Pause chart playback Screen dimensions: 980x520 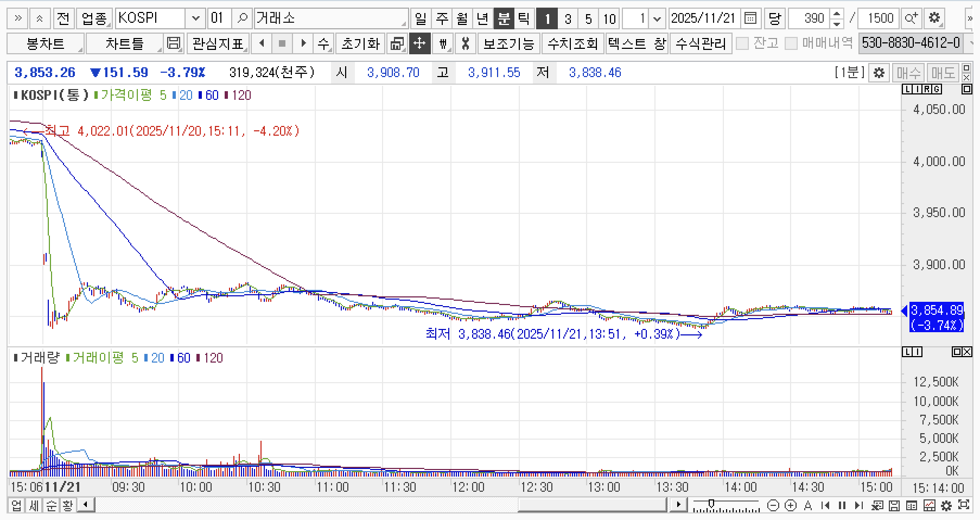[x=842, y=505]
